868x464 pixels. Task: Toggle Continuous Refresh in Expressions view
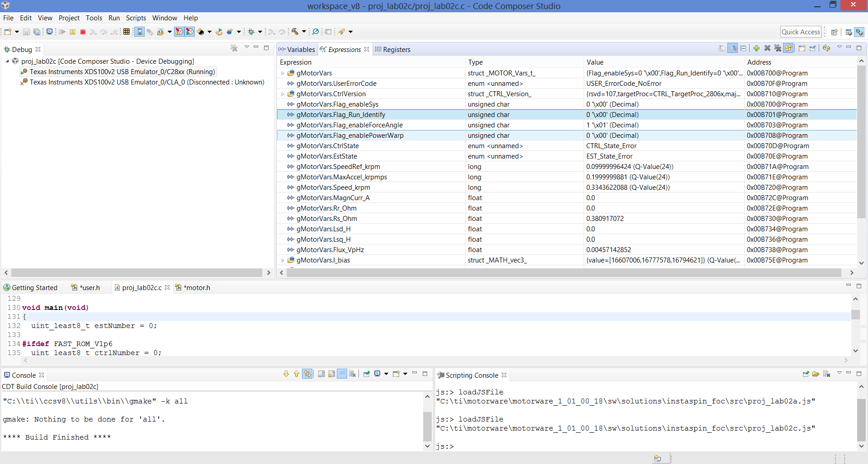point(788,48)
